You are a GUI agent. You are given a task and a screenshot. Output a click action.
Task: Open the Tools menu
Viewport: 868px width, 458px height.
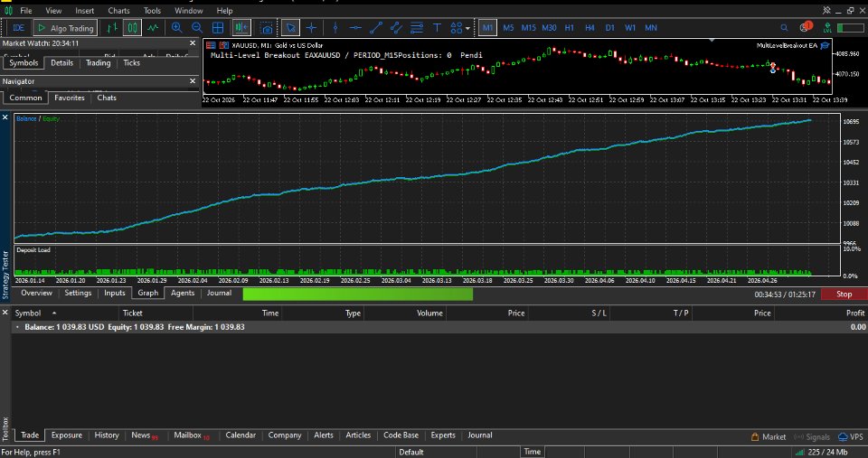(152, 11)
